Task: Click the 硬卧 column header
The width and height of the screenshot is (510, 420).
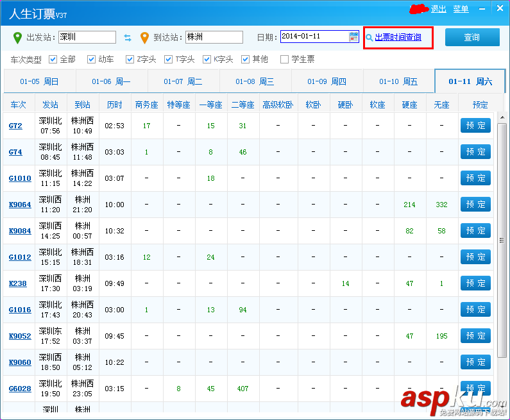Action: tap(345, 105)
